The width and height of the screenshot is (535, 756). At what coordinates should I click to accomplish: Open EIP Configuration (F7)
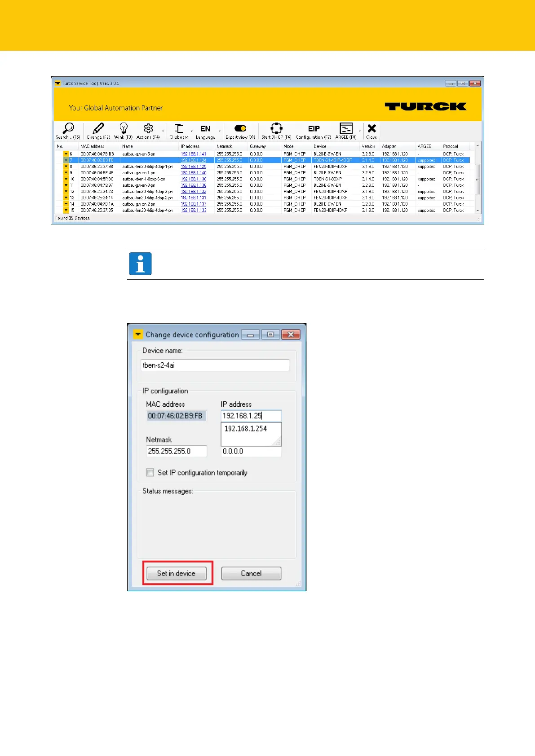314,131
